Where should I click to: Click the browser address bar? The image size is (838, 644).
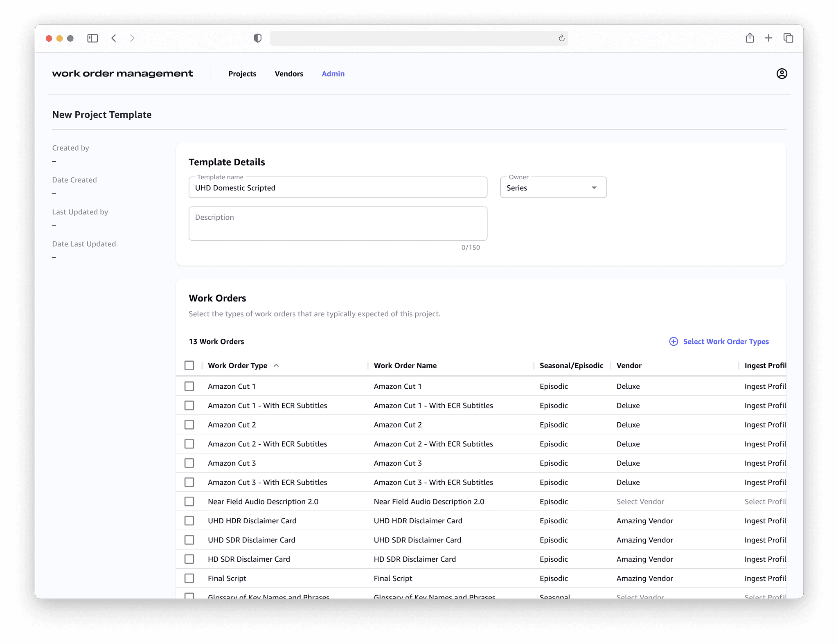[x=419, y=38]
